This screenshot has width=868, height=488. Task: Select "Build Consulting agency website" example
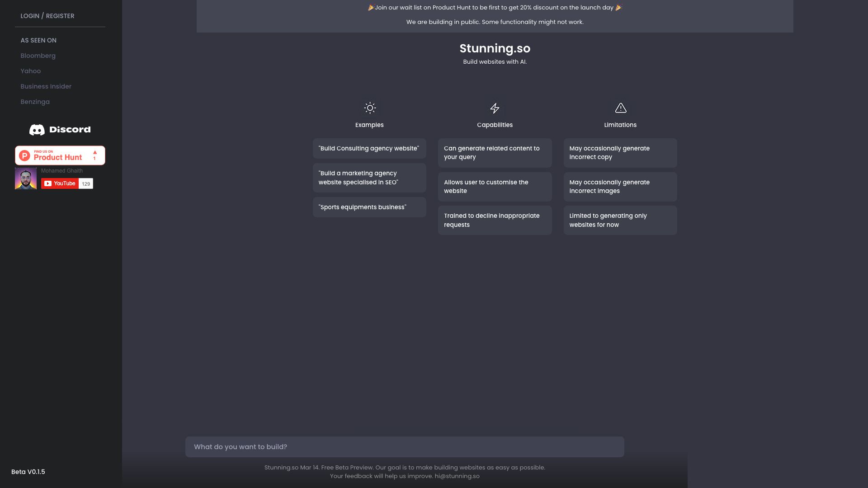(369, 148)
